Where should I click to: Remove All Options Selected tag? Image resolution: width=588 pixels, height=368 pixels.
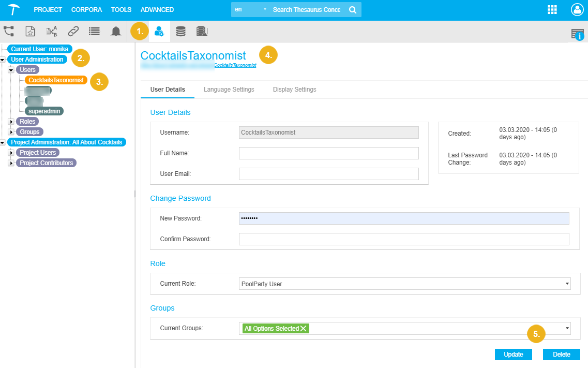(x=304, y=329)
